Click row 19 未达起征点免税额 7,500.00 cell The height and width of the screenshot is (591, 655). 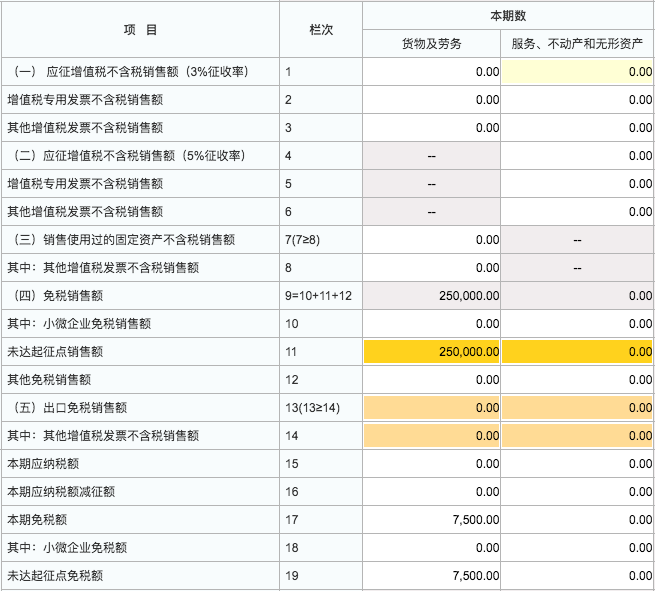click(x=432, y=576)
